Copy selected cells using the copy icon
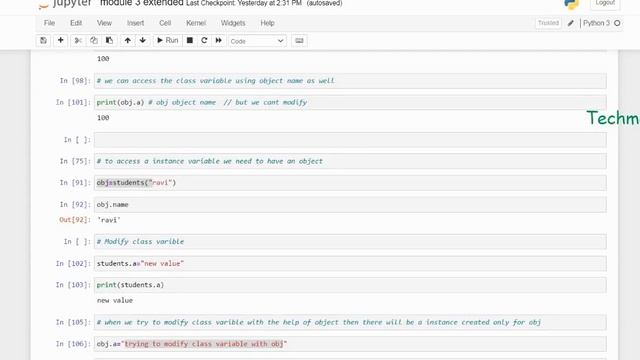 tap(93, 40)
